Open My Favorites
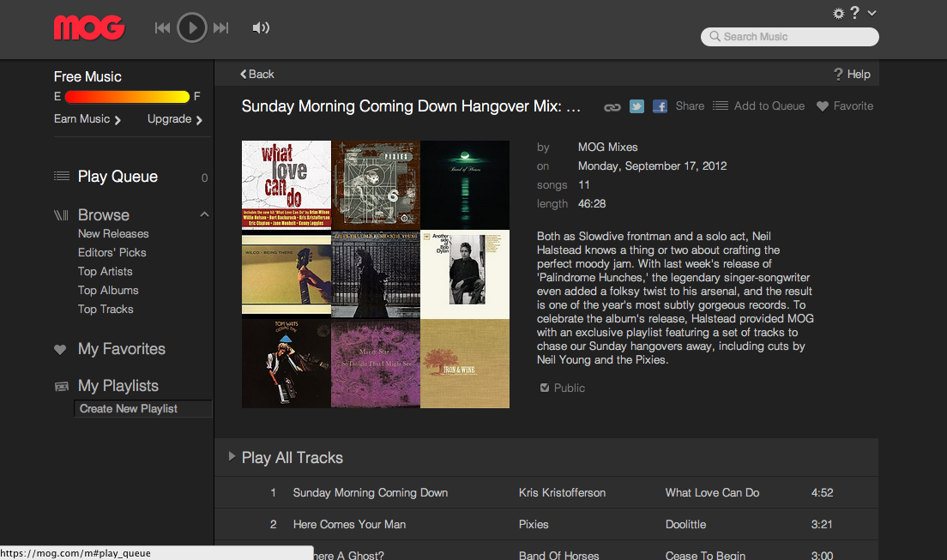Image resolution: width=947 pixels, height=560 pixels. point(122,349)
